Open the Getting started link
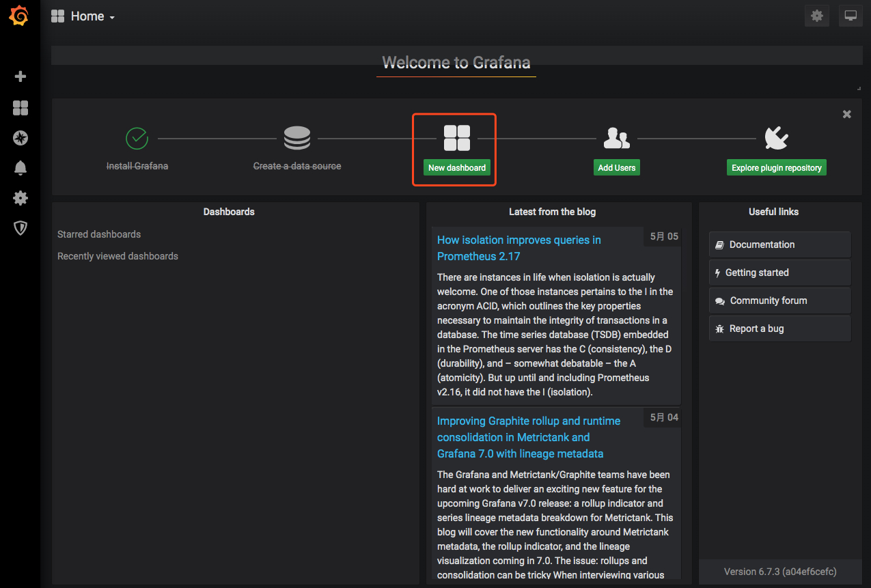This screenshot has width=871, height=588. [780, 272]
